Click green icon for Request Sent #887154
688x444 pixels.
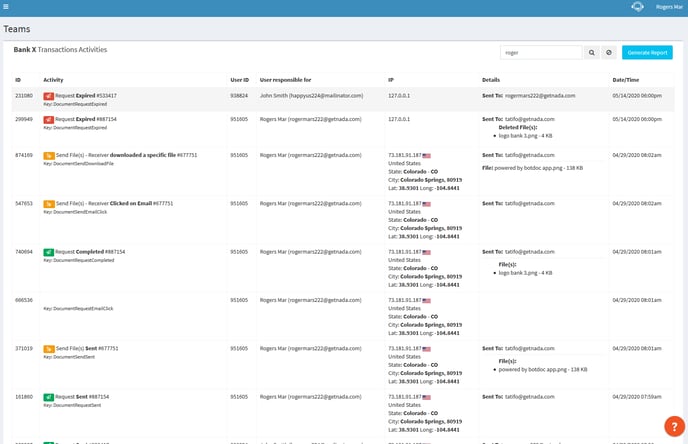pyautogui.click(x=49, y=396)
